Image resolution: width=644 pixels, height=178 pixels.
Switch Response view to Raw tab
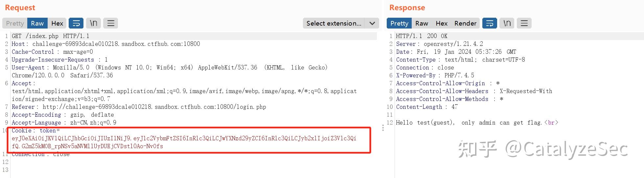pos(422,23)
